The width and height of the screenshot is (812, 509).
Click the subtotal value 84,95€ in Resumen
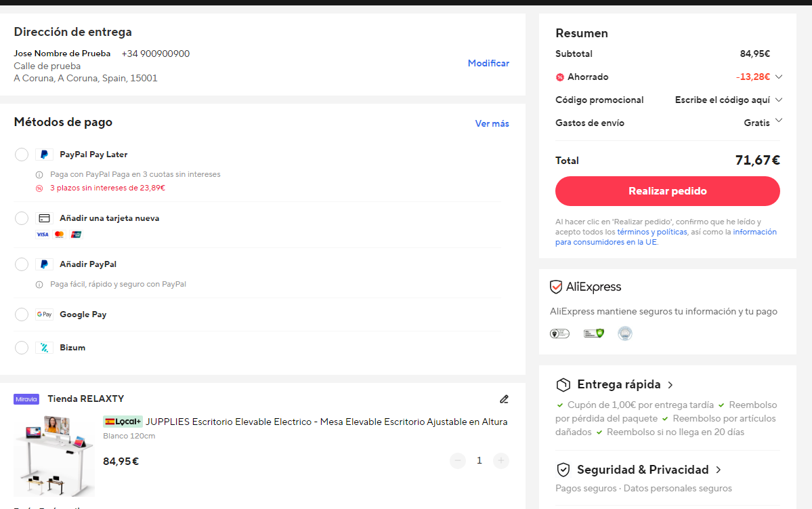coord(755,54)
